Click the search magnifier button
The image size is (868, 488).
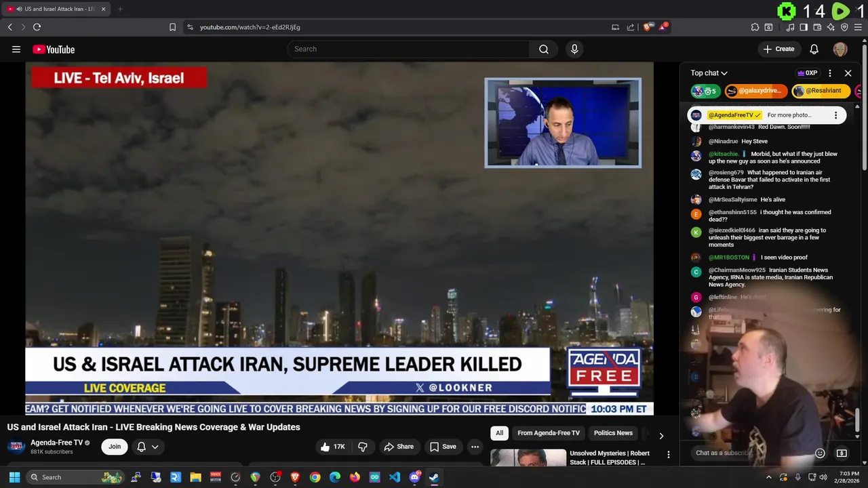[x=543, y=49]
